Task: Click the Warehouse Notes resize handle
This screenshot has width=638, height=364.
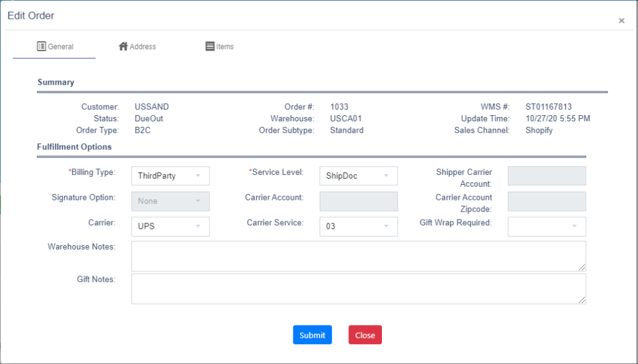Action: tap(582, 267)
